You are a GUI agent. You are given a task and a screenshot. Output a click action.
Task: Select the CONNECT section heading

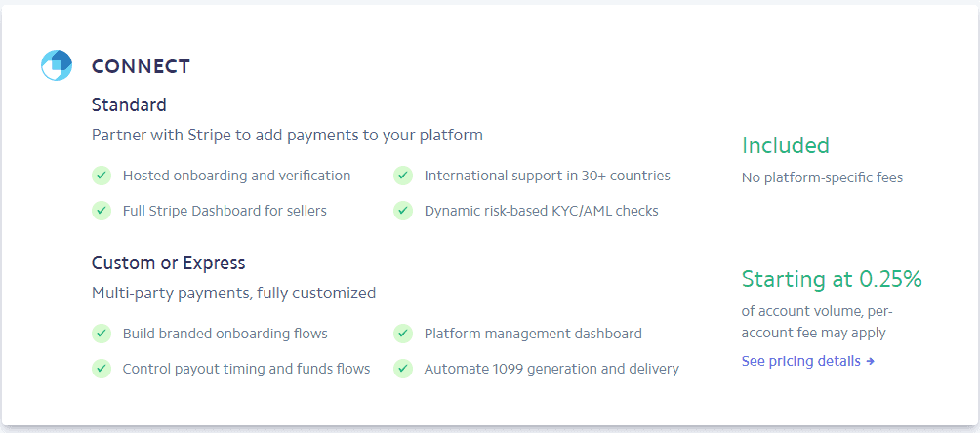[141, 66]
